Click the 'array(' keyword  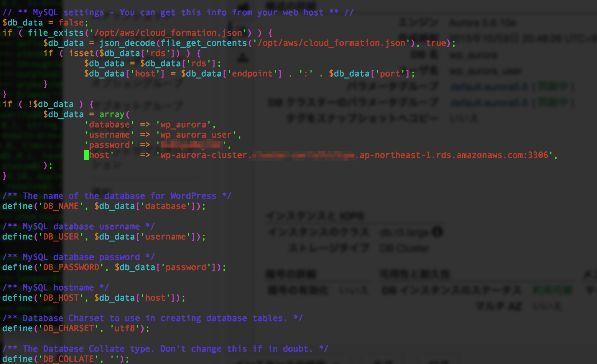(114, 115)
